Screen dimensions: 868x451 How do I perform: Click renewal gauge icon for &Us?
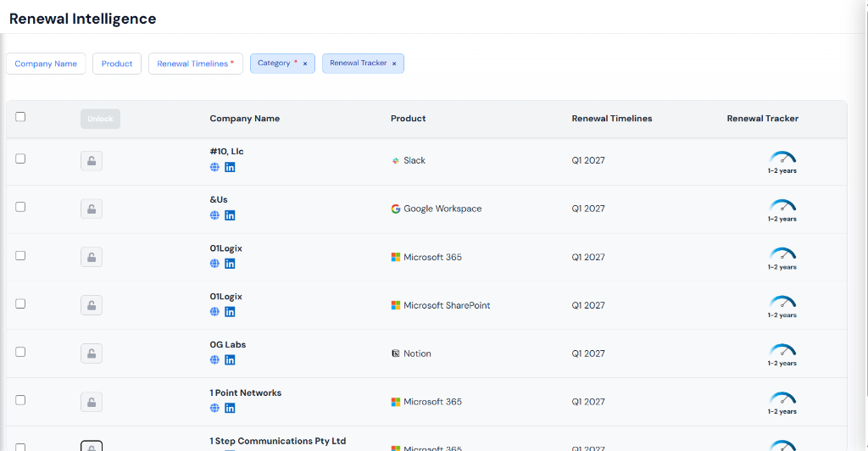[782, 205]
